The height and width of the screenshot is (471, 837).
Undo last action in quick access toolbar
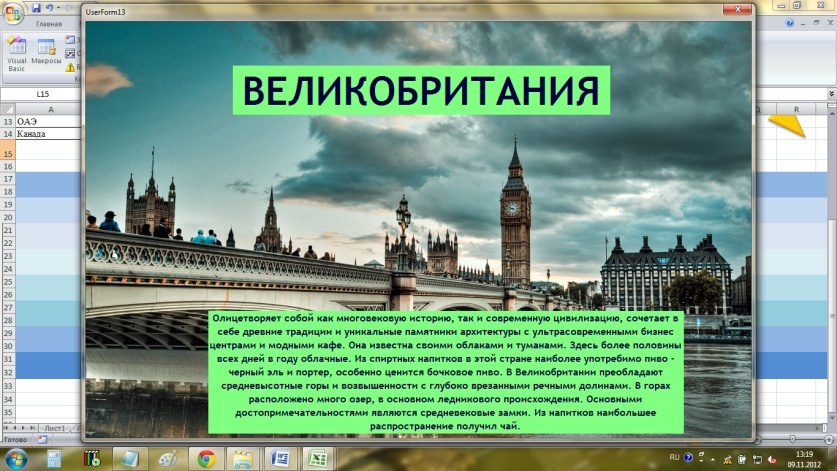(49, 7)
